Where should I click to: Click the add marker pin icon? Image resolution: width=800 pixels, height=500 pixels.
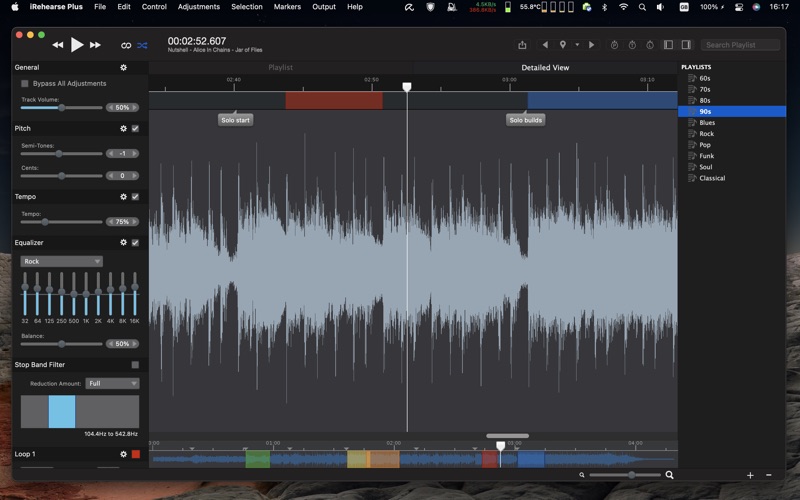(563, 45)
